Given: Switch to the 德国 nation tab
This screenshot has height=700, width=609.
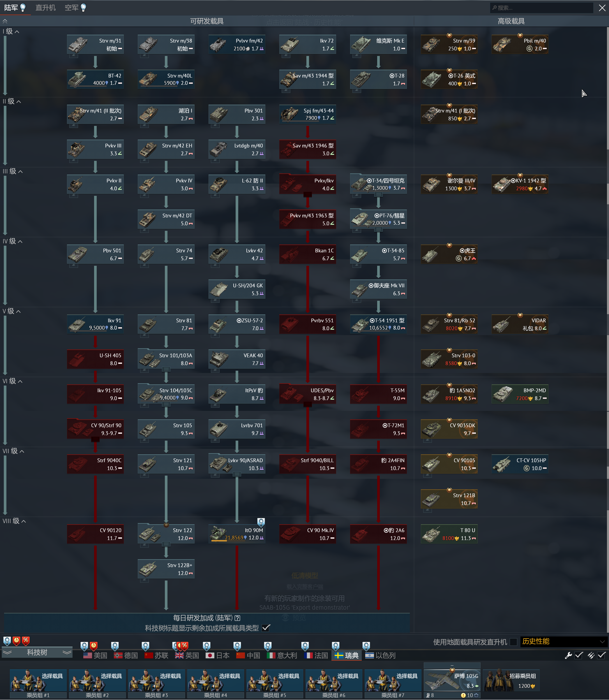Looking at the screenshot, I should [126, 655].
